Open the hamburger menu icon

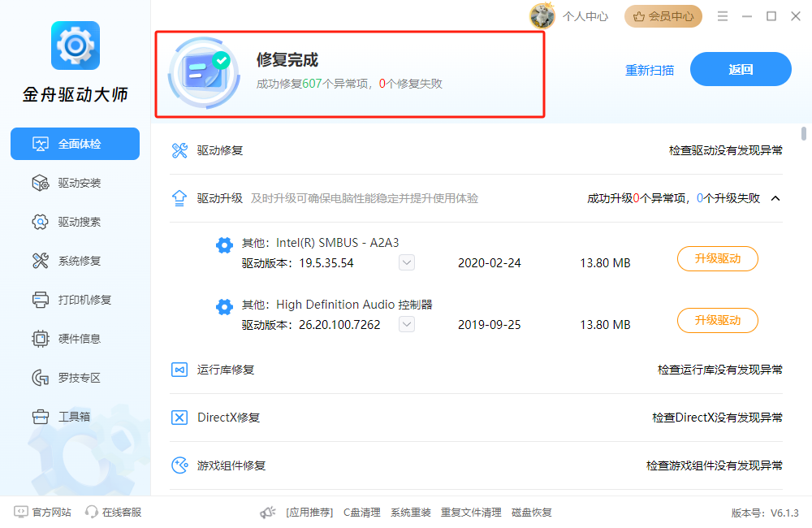[723, 16]
